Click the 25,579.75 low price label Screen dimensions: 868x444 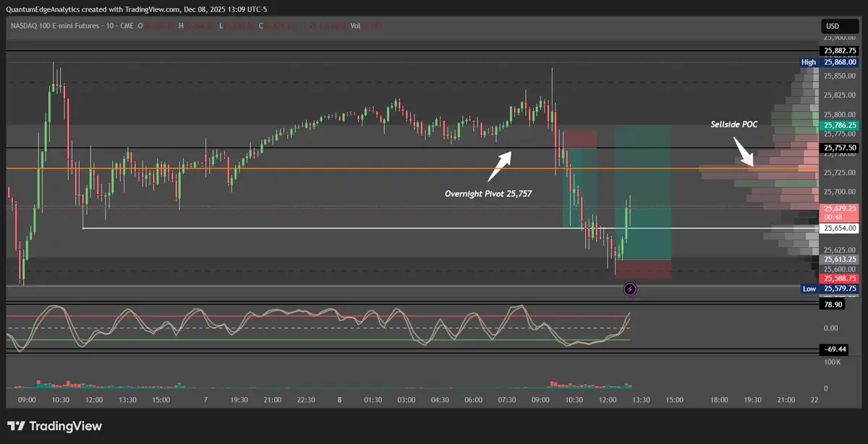(x=840, y=289)
